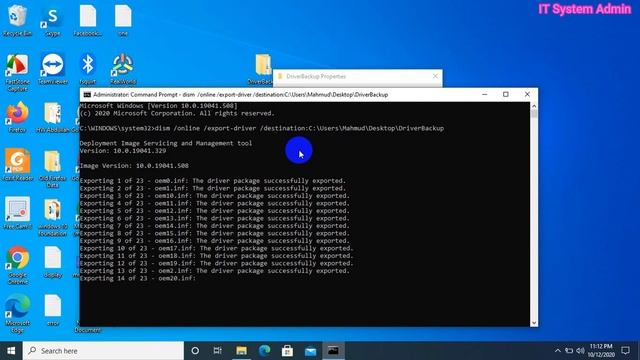Open the clock showing 11:12 PM

coord(601,351)
